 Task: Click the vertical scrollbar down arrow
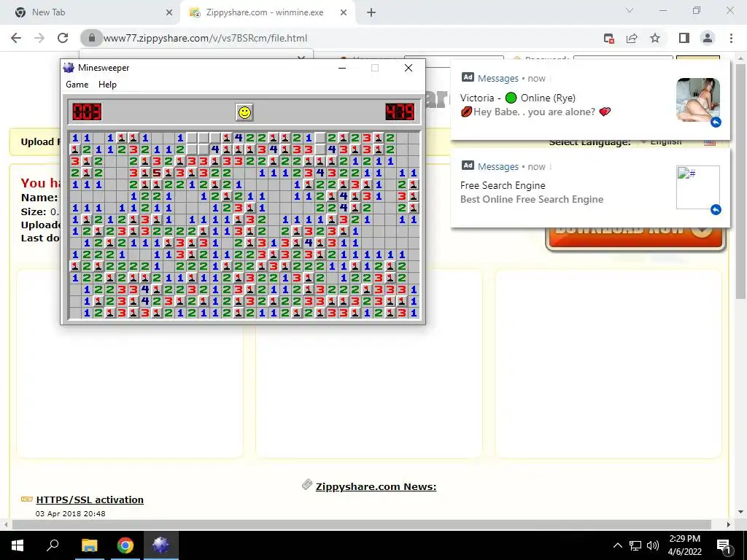click(x=740, y=513)
